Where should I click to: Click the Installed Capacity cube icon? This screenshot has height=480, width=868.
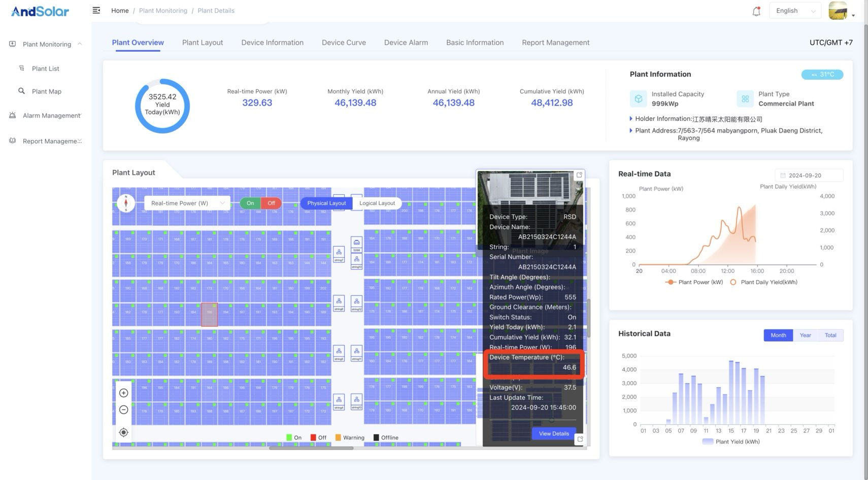(x=639, y=98)
